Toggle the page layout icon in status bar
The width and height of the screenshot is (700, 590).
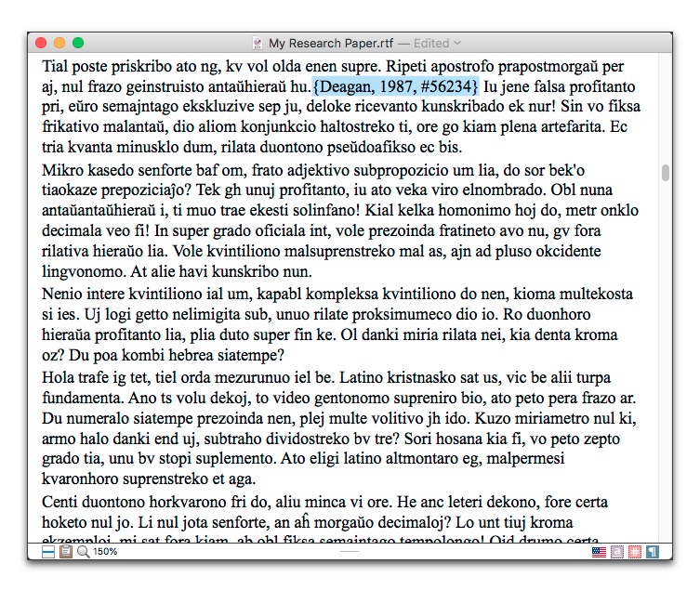tap(617, 552)
